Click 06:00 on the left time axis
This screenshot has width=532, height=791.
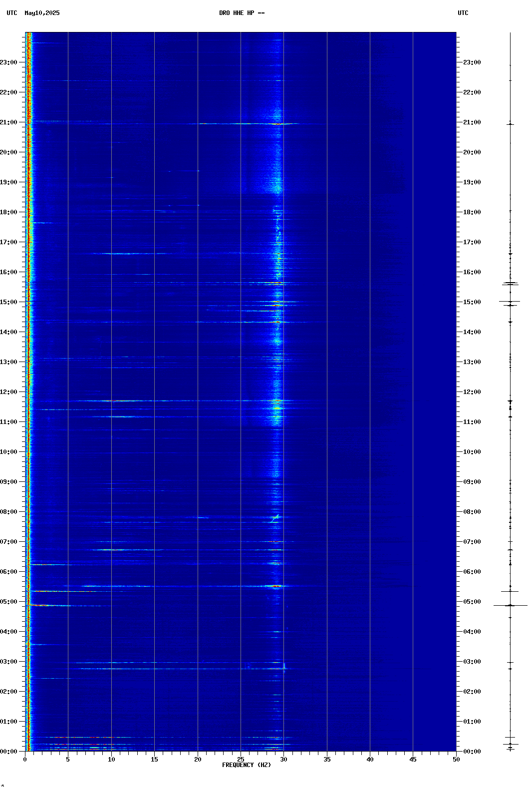pos(8,572)
